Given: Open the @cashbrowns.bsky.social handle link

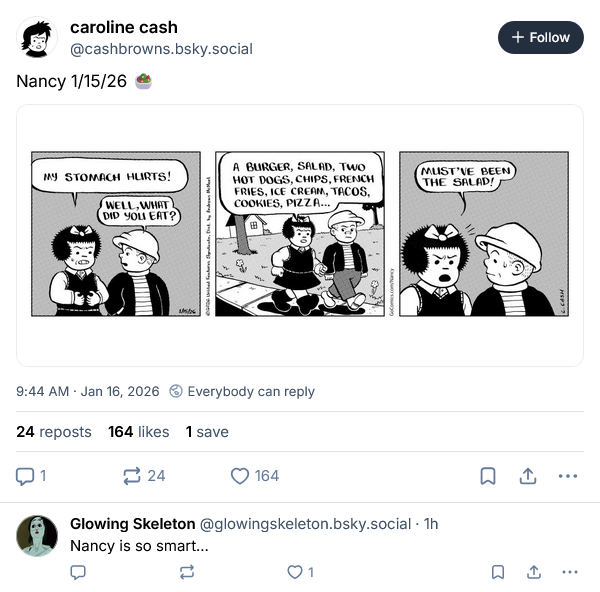Looking at the screenshot, I should coord(161,49).
